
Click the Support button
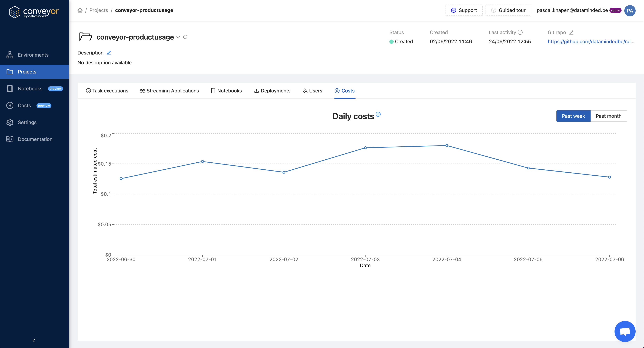click(x=464, y=10)
